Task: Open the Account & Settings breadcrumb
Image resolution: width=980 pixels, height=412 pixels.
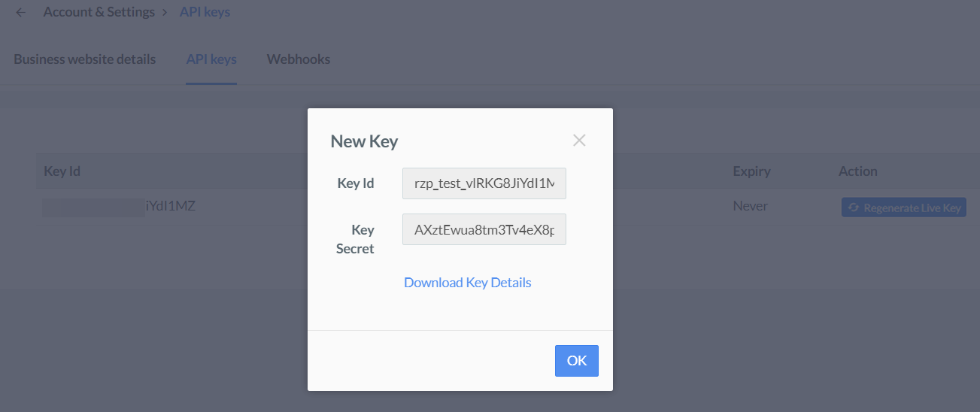Action: click(99, 12)
